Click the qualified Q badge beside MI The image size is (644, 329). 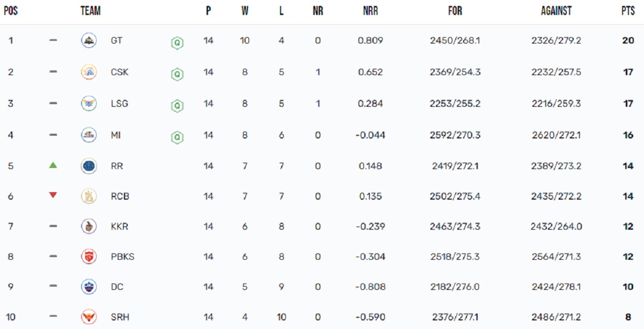tap(177, 137)
